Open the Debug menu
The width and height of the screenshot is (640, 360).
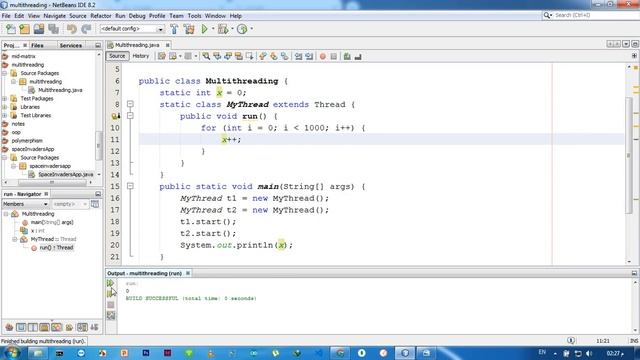coord(137,16)
